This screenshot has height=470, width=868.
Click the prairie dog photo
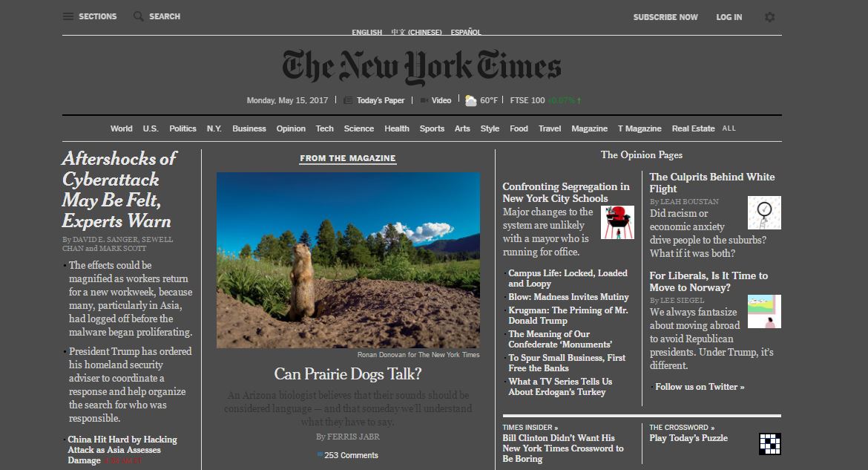pyautogui.click(x=347, y=260)
